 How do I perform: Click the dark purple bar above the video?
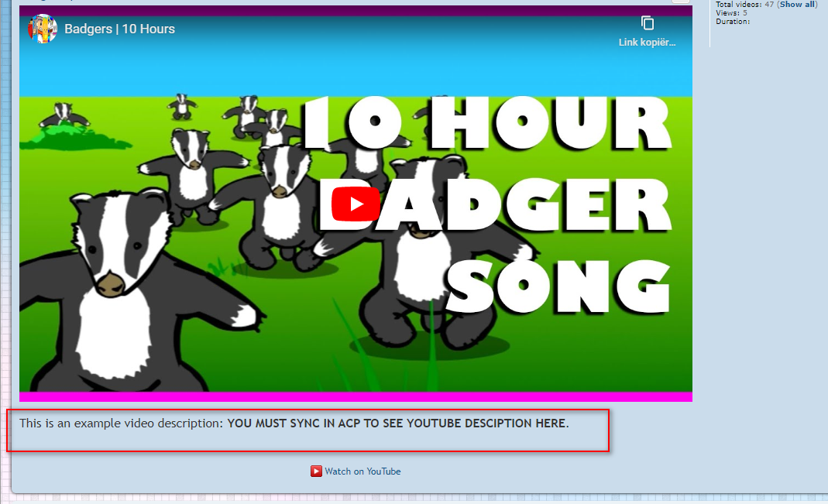(x=356, y=11)
